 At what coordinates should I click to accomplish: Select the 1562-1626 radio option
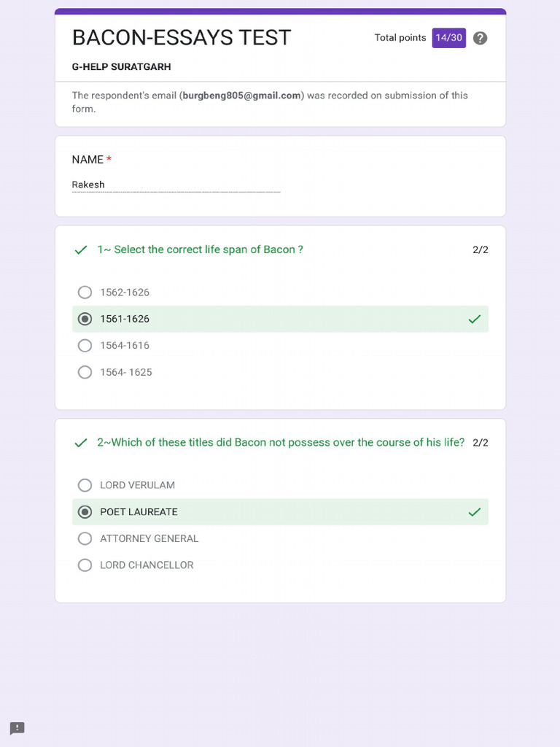(x=85, y=292)
